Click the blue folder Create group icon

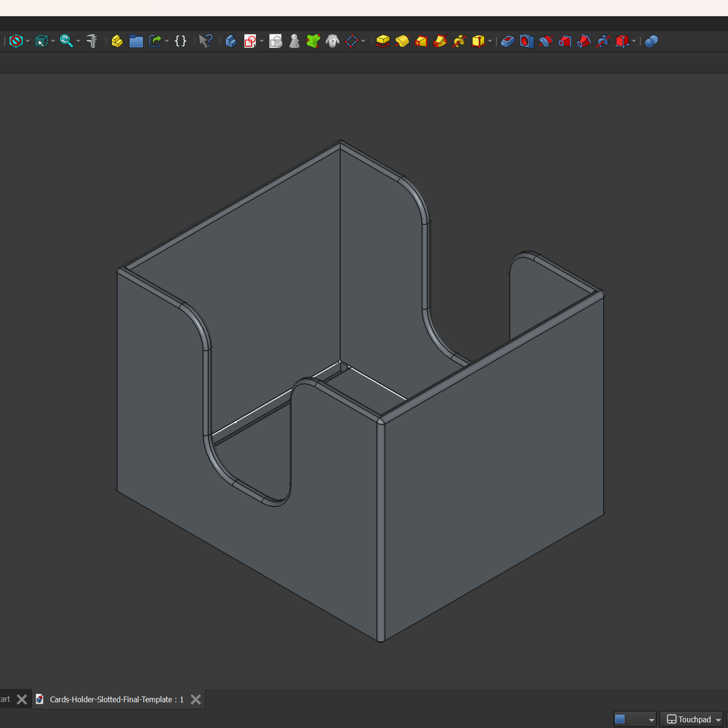(x=136, y=41)
